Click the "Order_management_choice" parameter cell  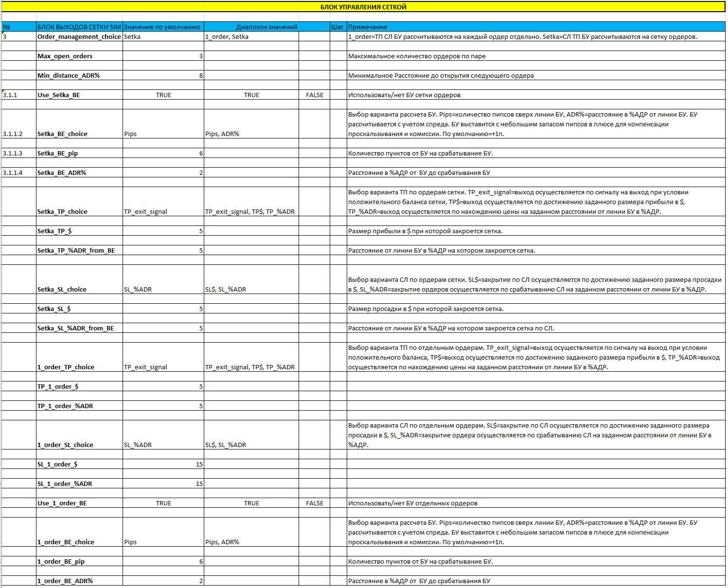click(79, 36)
